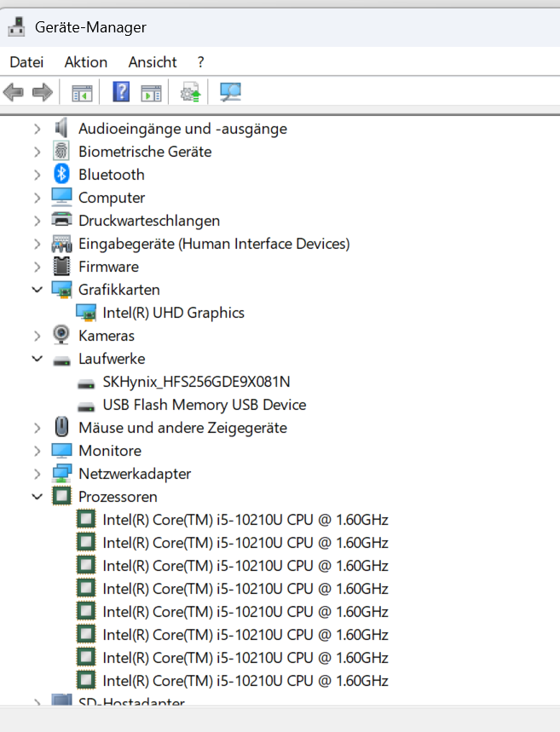Select the Netzwerkadapter category label
This screenshot has width=560, height=732.
pos(135,474)
